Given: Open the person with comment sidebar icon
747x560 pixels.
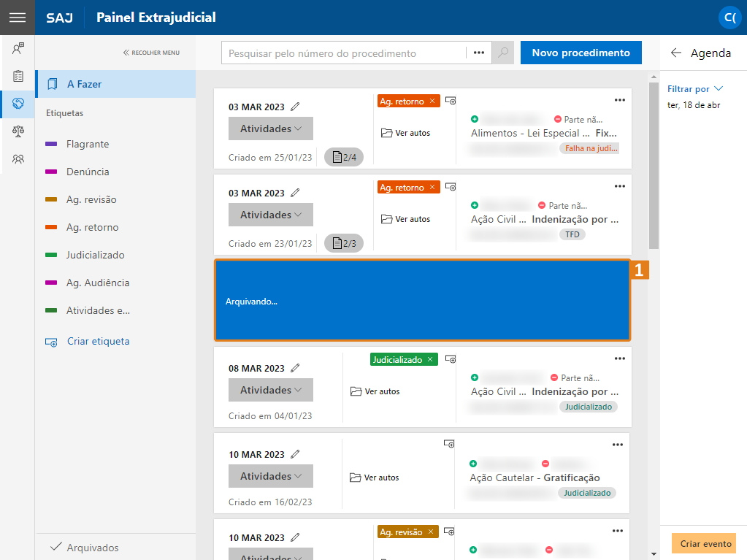Looking at the screenshot, I should [x=18, y=48].
